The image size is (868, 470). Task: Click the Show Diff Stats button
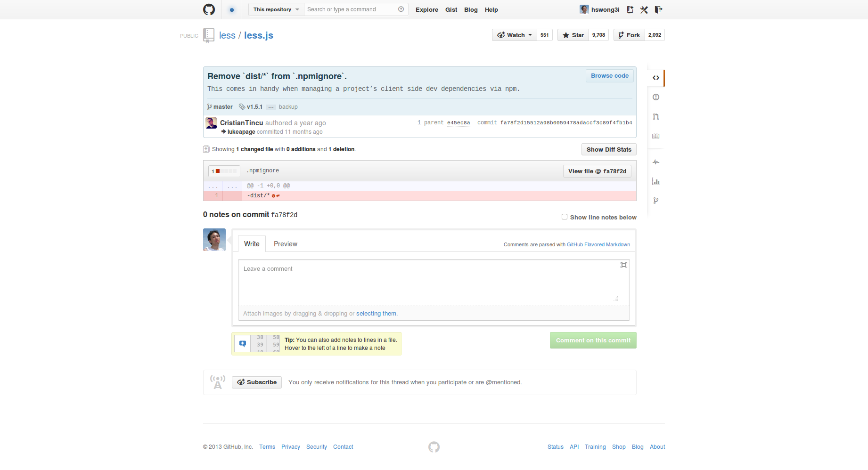tap(609, 149)
